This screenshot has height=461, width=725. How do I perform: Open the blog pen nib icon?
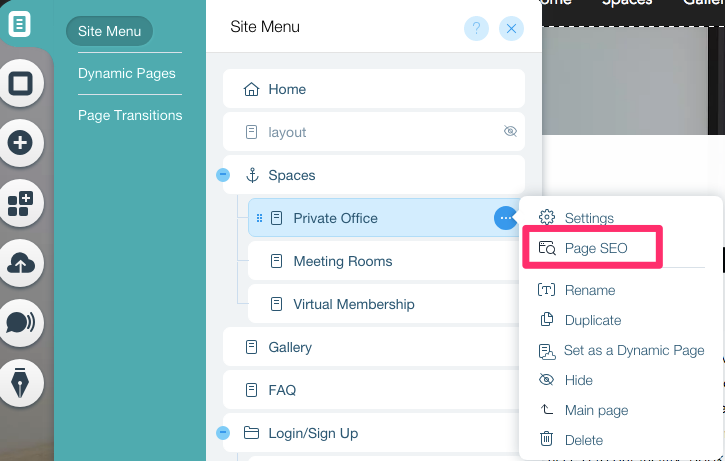pos(20,382)
